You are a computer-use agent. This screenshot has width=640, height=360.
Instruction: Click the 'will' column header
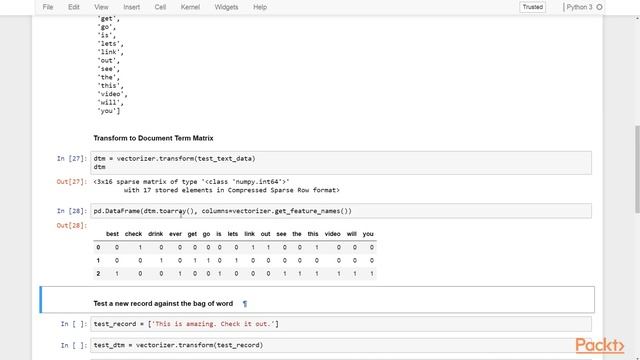(351, 234)
